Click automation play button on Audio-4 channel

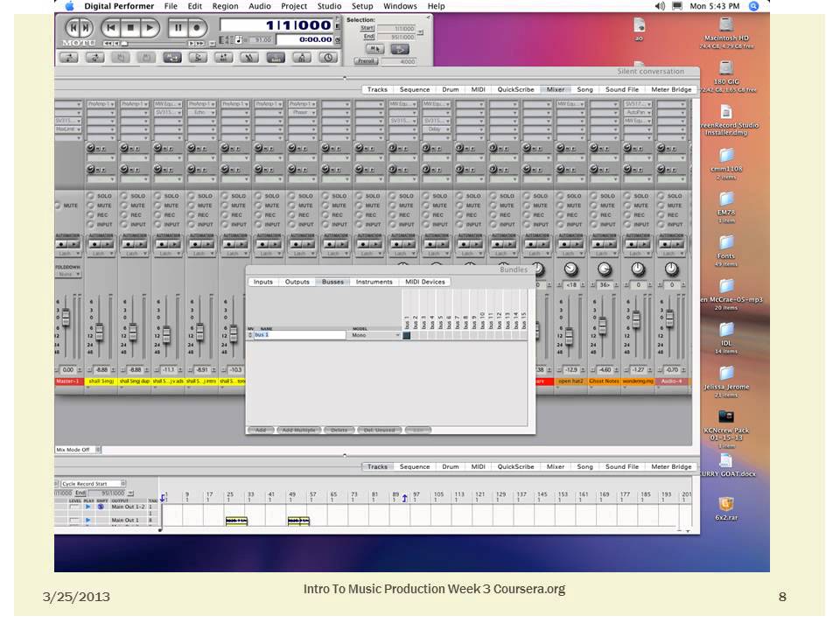click(677, 244)
